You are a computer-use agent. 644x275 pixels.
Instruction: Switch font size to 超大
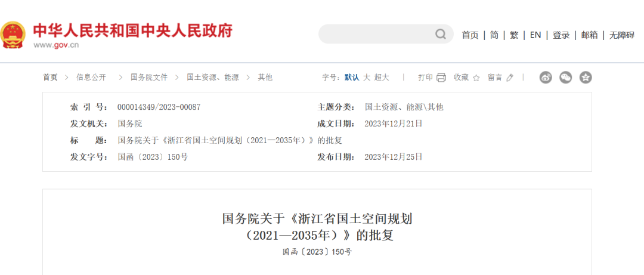pyautogui.click(x=382, y=78)
